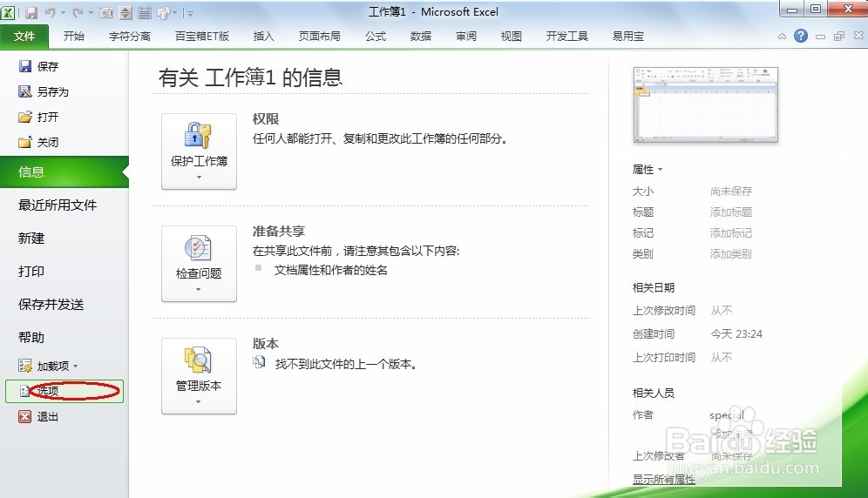Click the minimize ribbon caret icon
Image resolution: width=868 pixels, height=498 pixels.
[782, 37]
